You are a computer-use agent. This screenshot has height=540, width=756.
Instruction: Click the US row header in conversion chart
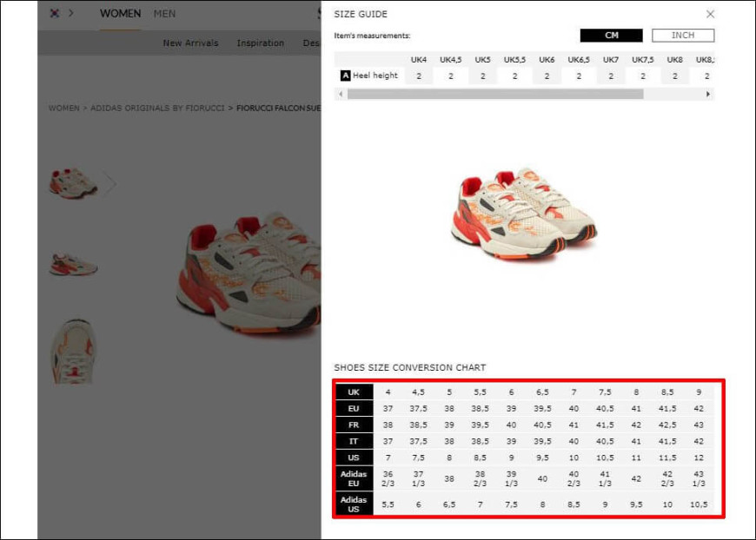pyautogui.click(x=354, y=458)
